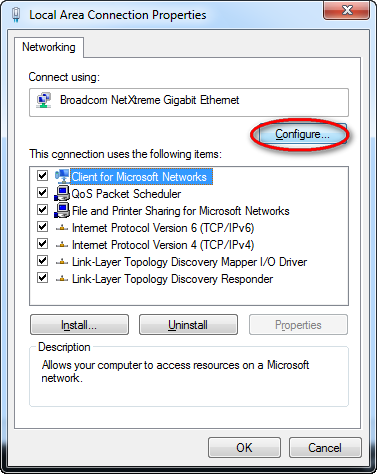Click the File and Printer Sharing icon
This screenshot has height=474, width=377.
(62, 210)
